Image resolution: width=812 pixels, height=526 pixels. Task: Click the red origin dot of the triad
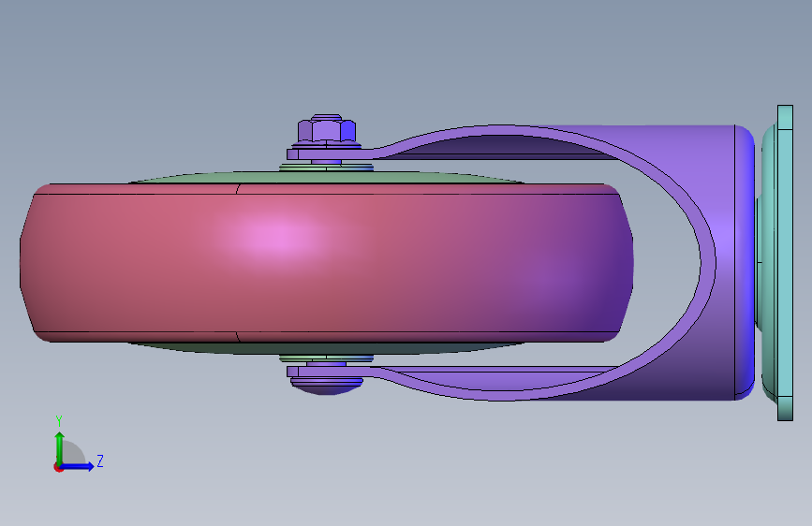coord(58,467)
